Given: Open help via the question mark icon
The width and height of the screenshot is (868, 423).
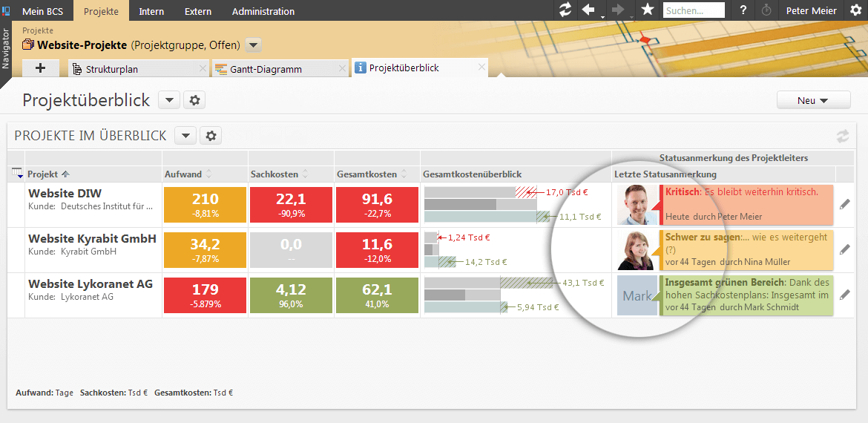Looking at the screenshot, I should [743, 10].
